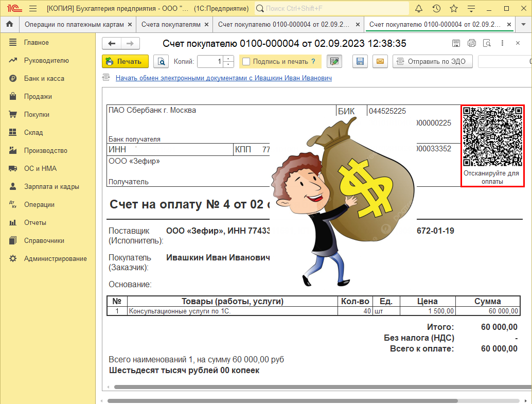Increase copies count with up arrow
The height and width of the screenshot is (404, 532).
click(228, 58)
